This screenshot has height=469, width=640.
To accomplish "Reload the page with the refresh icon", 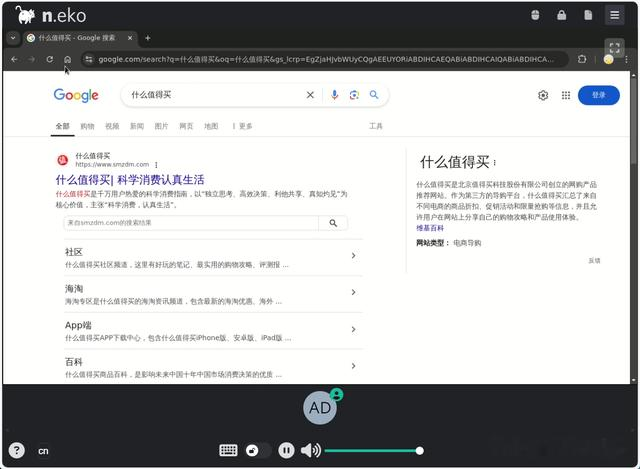I will (x=49, y=60).
